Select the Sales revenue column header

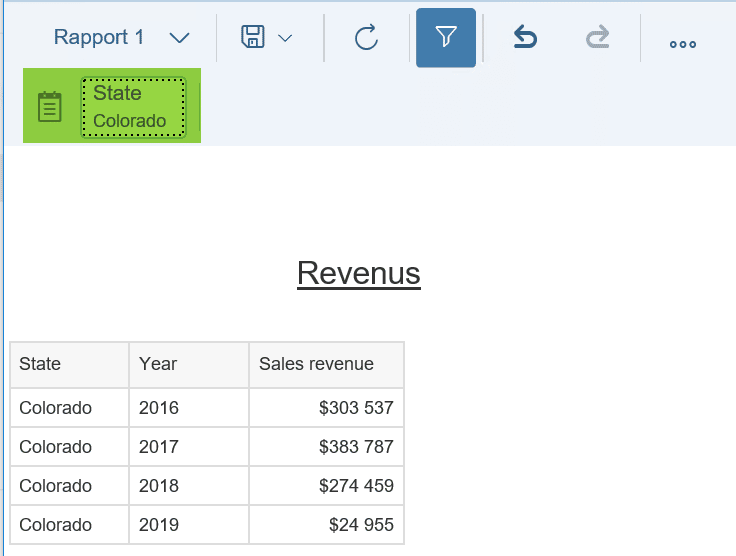pos(326,365)
